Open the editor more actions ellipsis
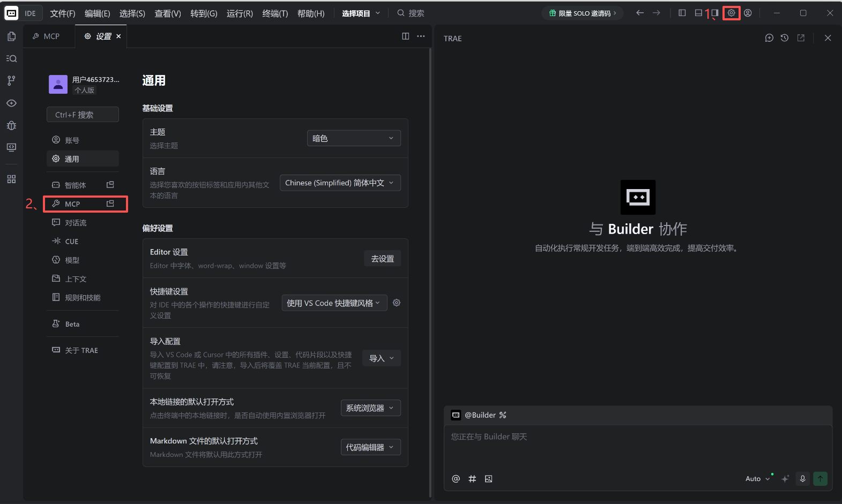This screenshot has height=504, width=842. coord(421,36)
